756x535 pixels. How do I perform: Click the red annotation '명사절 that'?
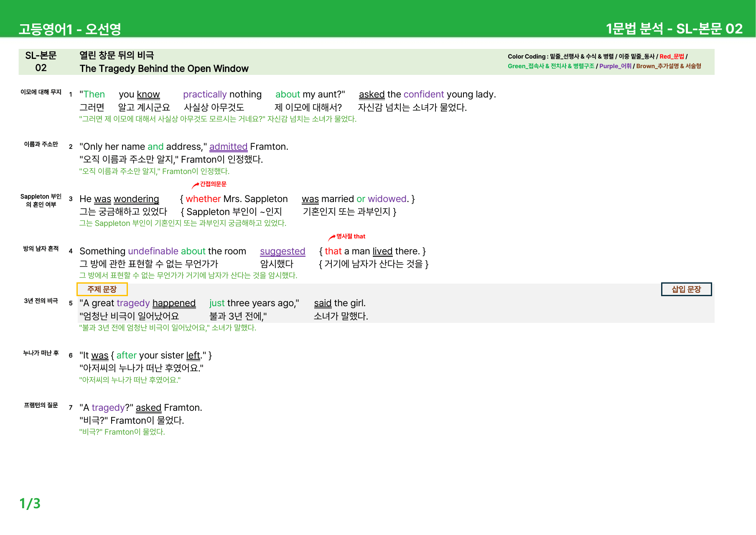point(351,236)
